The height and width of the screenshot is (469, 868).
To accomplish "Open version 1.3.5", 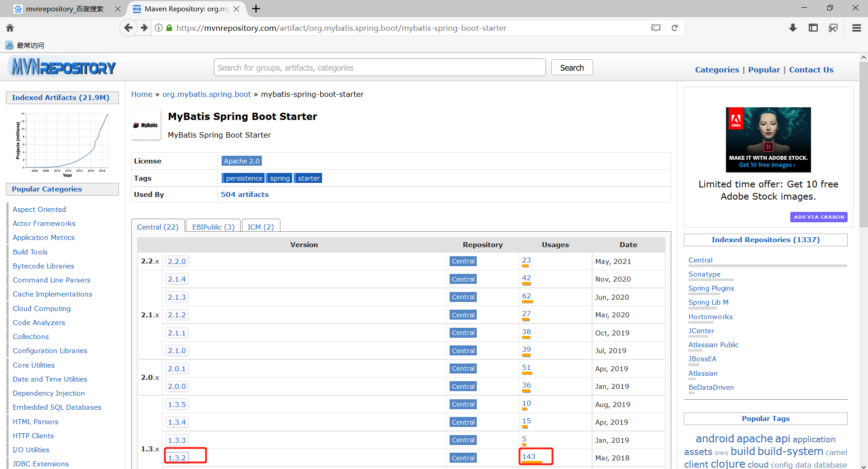I will (177, 404).
